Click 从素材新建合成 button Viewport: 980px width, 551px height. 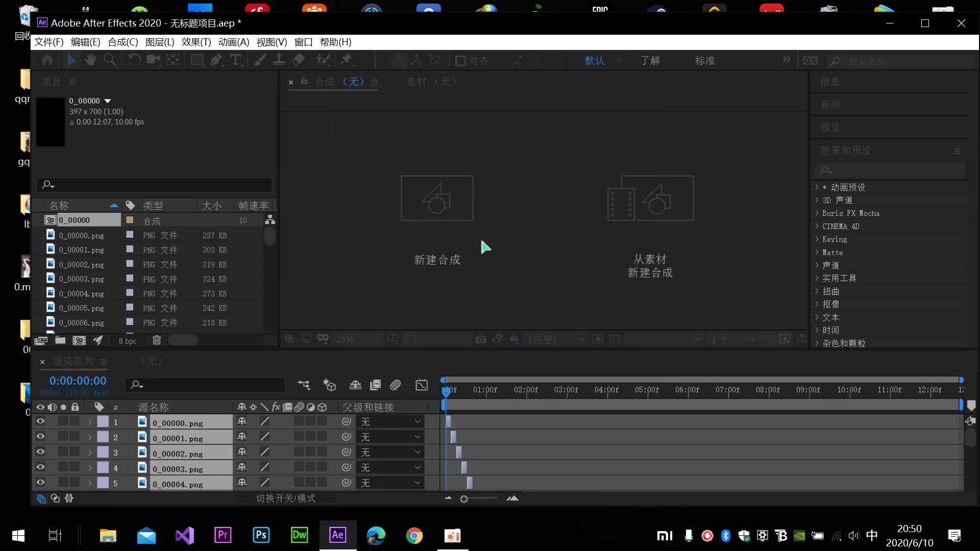click(x=650, y=227)
